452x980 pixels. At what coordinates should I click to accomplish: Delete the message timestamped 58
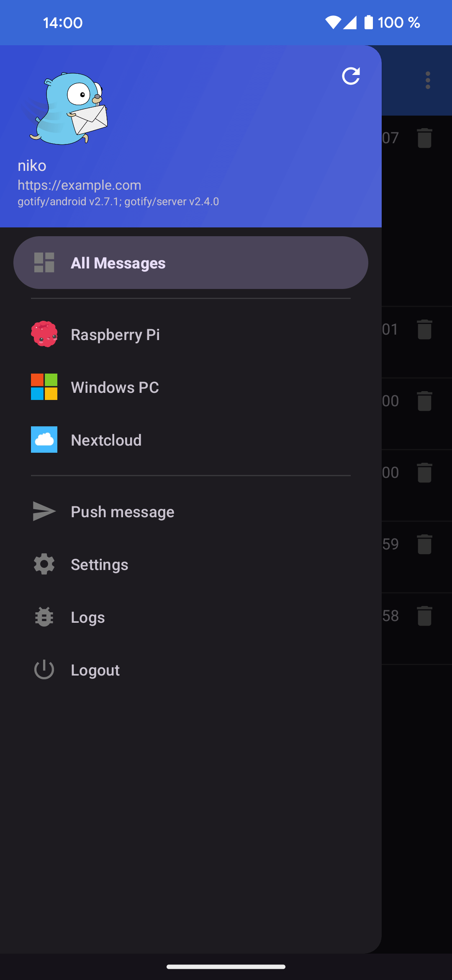coord(424,616)
